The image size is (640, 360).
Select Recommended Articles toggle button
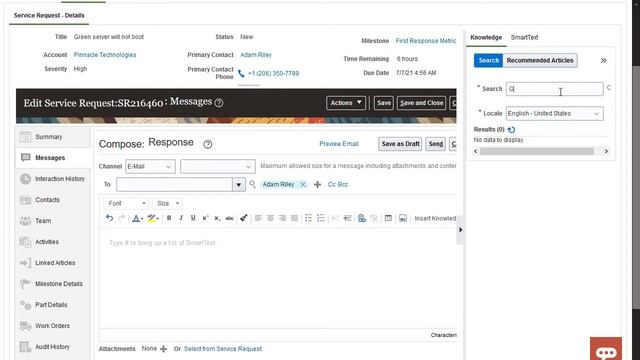pos(540,60)
